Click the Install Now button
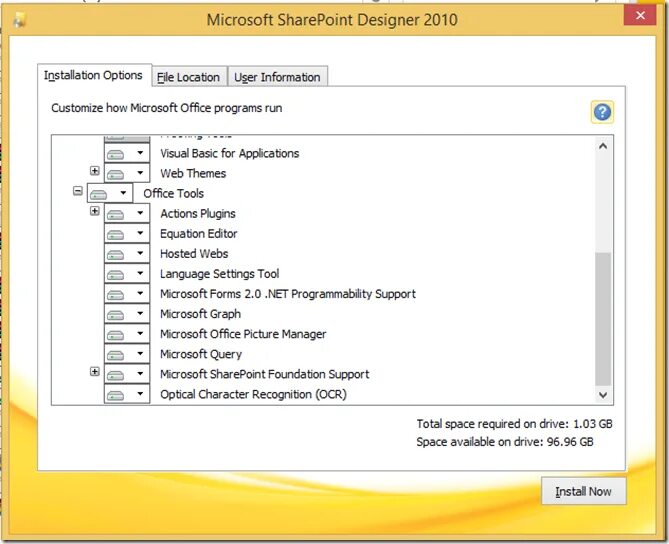The height and width of the screenshot is (544, 669). [583, 491]
